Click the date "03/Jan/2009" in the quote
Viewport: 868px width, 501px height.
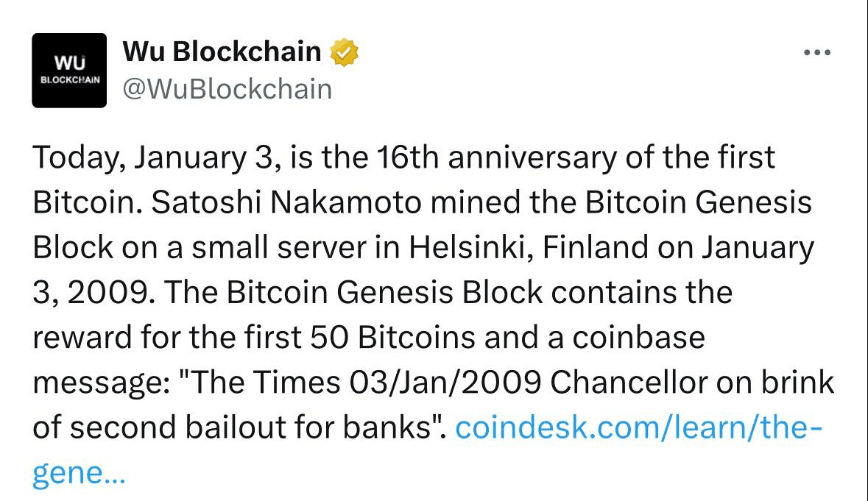click(x=445, y=382)
